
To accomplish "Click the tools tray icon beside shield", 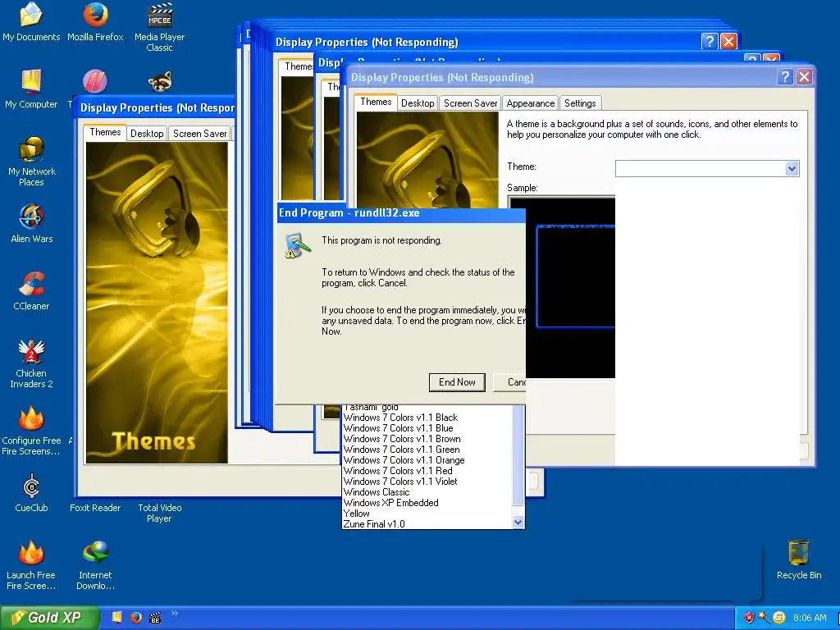I will [764, 618].
